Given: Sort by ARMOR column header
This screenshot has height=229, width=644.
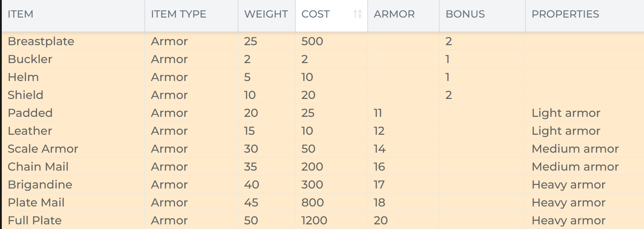Looking at the screenshot, I should point(404,16).
